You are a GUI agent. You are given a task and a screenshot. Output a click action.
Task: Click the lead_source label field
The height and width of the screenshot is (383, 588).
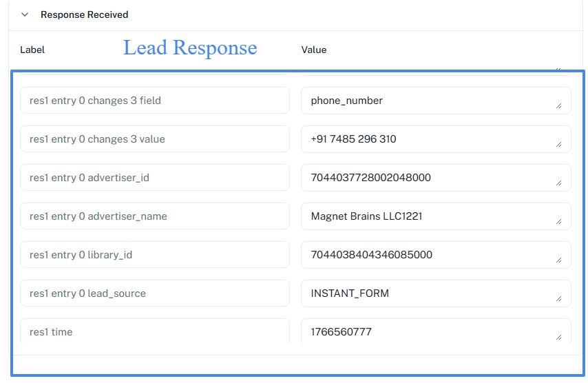click(x=154, y=293)
